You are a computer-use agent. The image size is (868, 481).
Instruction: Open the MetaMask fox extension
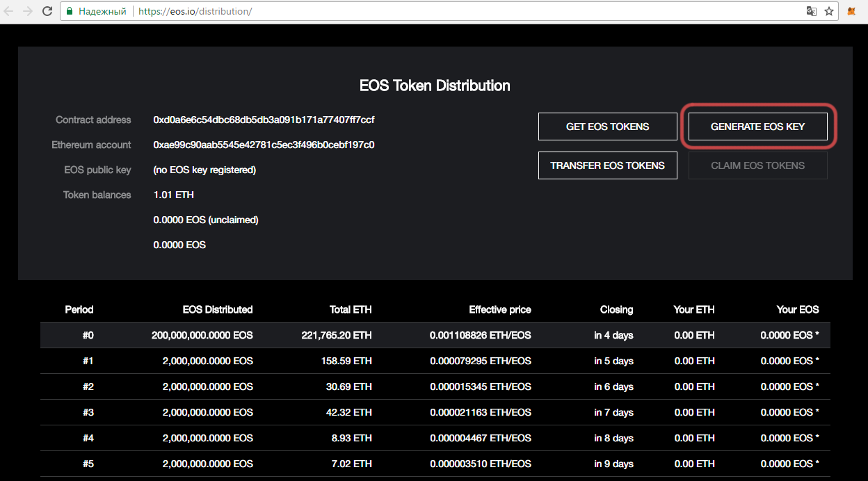click(852, 12)
